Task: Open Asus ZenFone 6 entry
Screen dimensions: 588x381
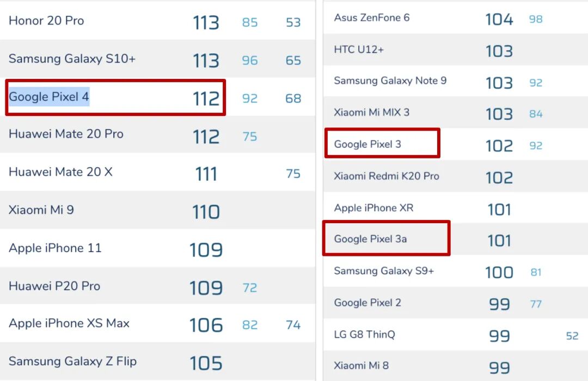Action: [371, 17]
